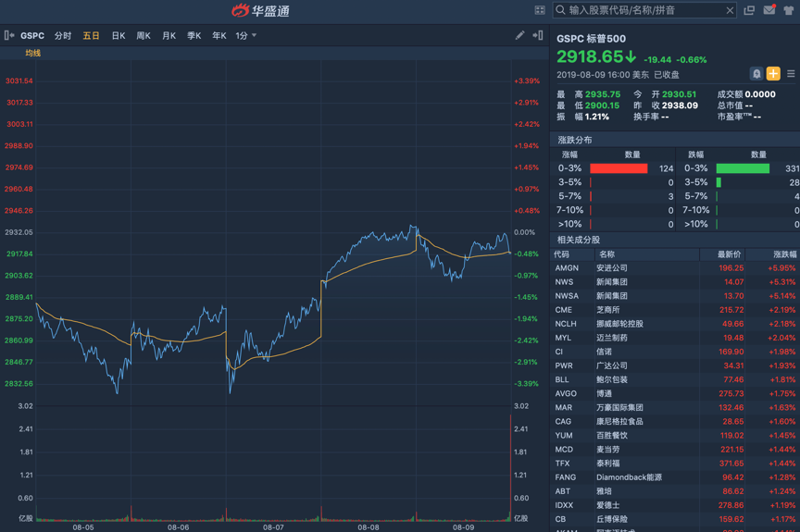The image size is (800, 532).
Task: Open the IDXX 爱德士 row
Action: [675, 505]
